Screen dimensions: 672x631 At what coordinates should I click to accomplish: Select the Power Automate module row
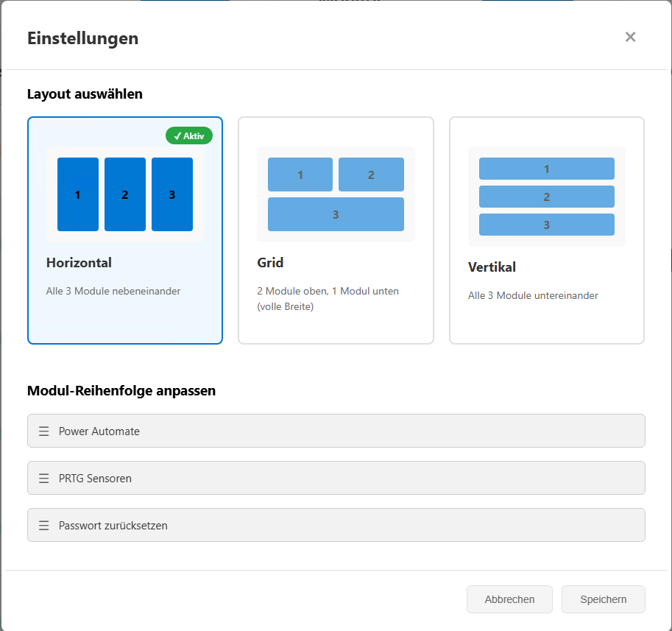point(336,431)
